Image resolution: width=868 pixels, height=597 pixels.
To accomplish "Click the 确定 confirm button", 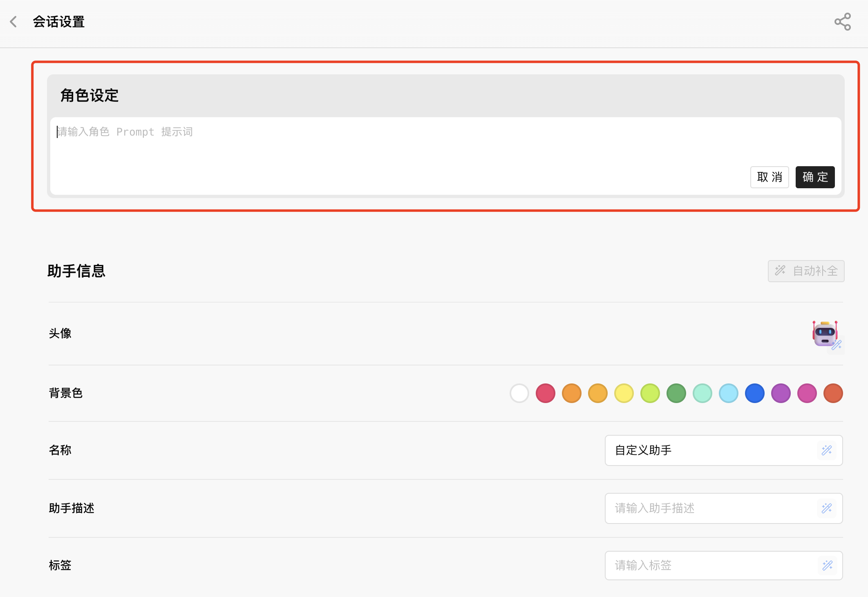I will [x=815, y=177].
